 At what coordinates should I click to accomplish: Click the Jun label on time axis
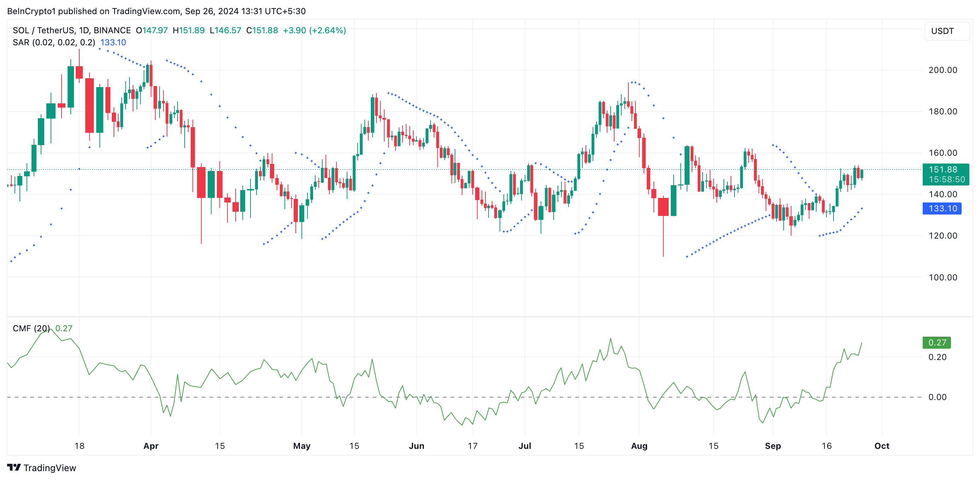[416, 446]
